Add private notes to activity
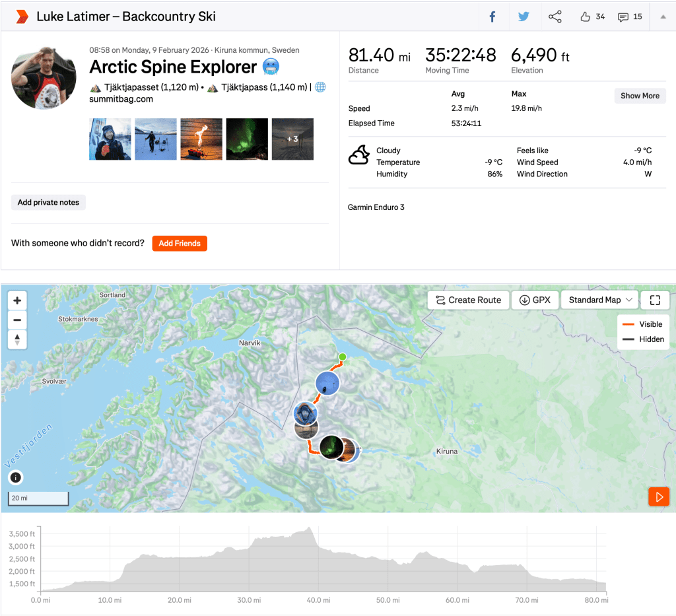The height and width of the screenshot is (616, 676). (x=48, y=203)
